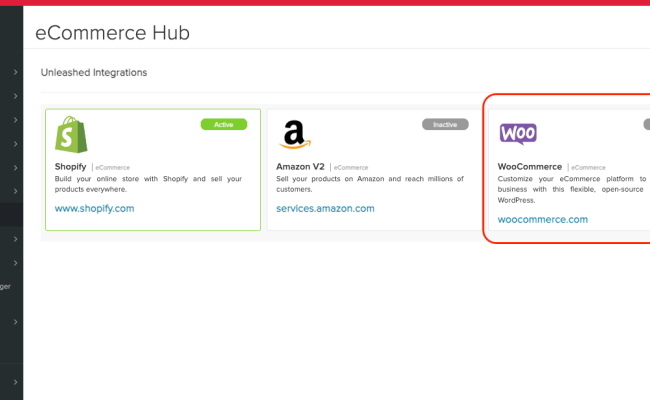Click the Amazon logo on Amazon V2 card
Screen dimensions: 650x400
pos(295,135)
